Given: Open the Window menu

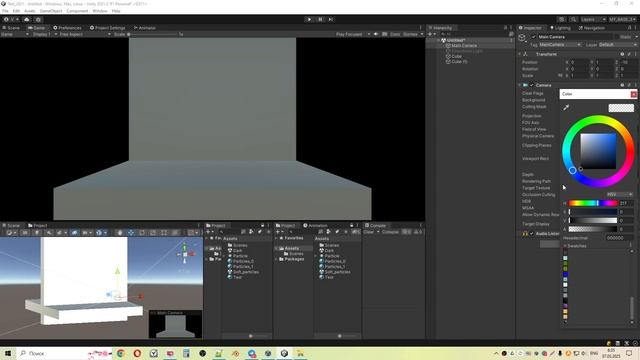Looking at the screenshot, I should tap(100, 11).
